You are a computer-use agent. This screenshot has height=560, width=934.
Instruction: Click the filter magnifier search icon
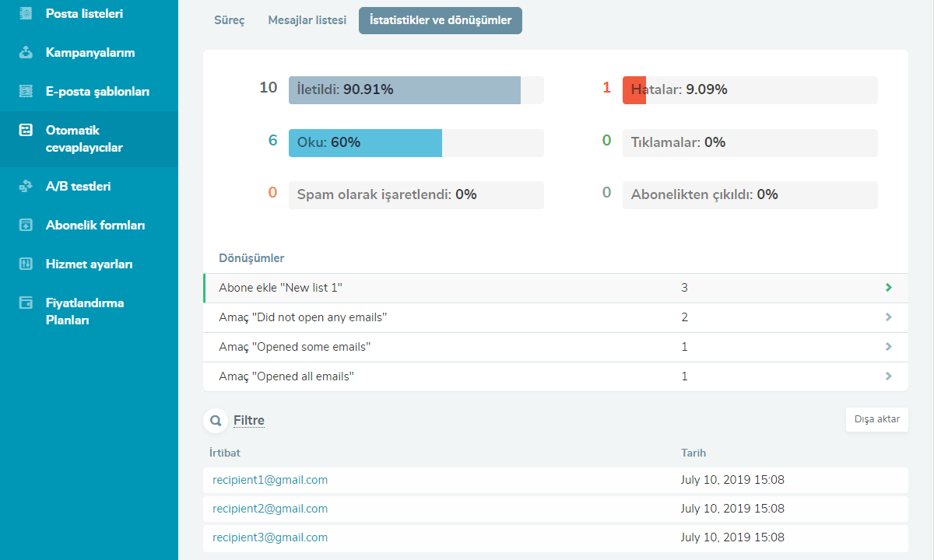(x=216, y=421)
